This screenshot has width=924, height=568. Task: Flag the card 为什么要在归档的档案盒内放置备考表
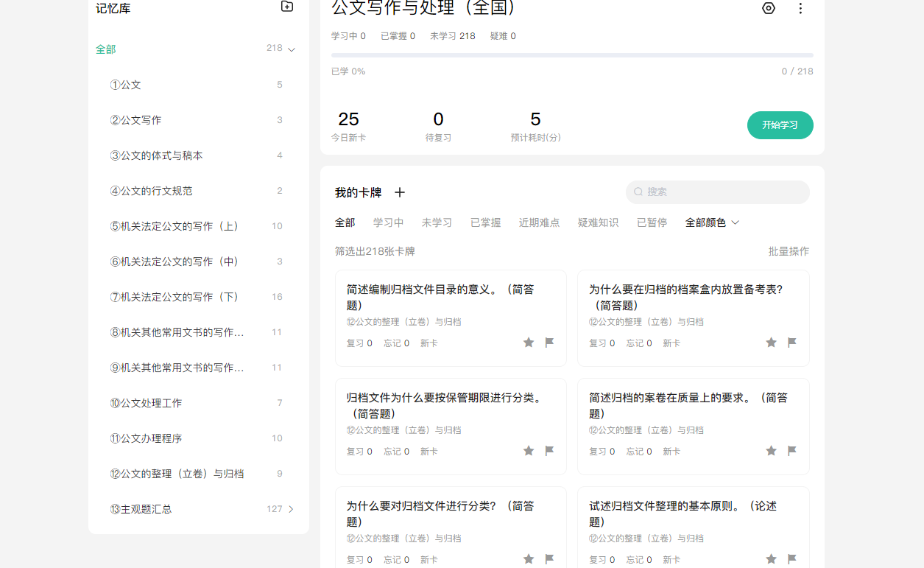pos(792,343)
